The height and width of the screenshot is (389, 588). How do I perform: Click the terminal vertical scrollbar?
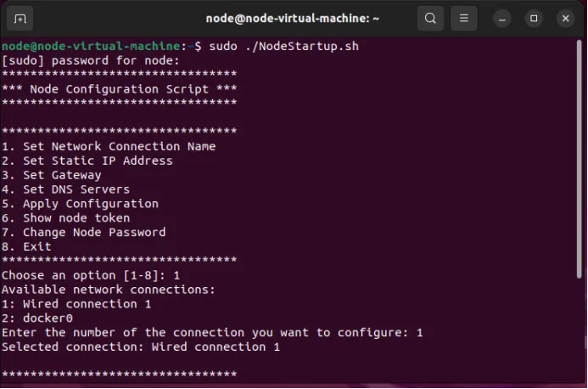580,159
